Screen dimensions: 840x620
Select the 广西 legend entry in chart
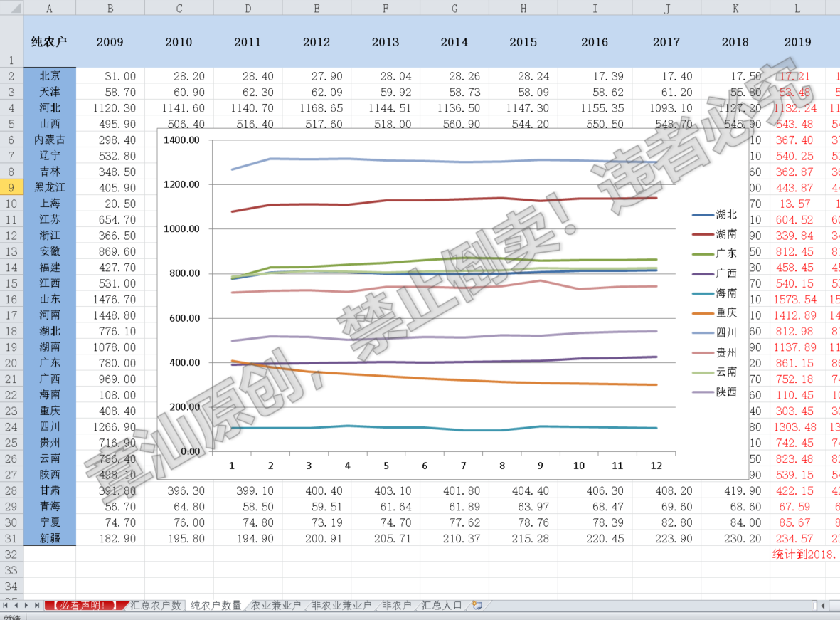(x=715, y=273)
